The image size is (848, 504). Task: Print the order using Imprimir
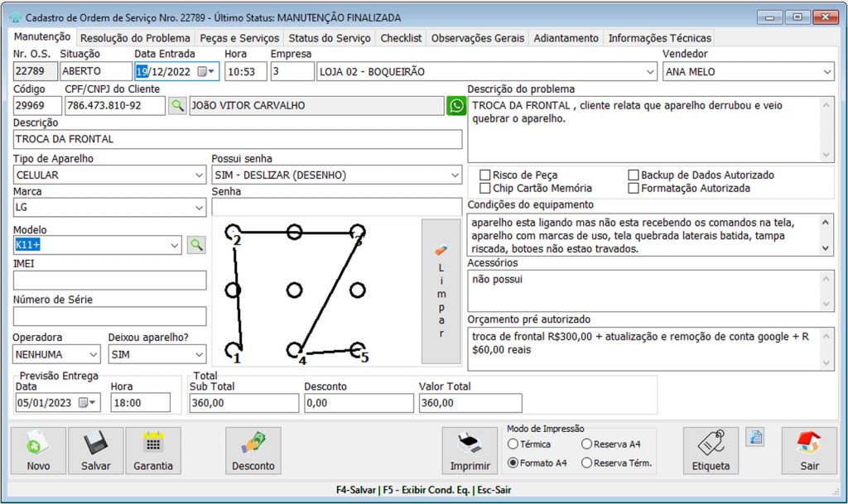click(x=470, y=452)
